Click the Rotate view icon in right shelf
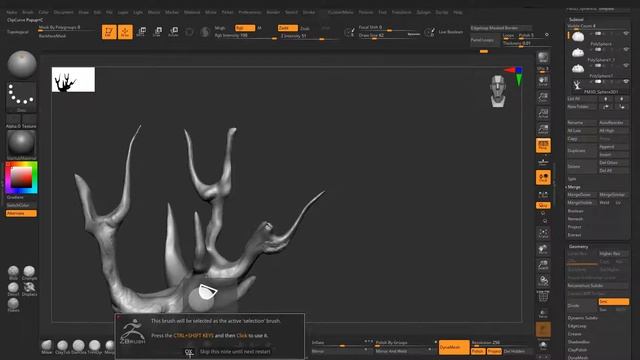 tap(543, 281)
